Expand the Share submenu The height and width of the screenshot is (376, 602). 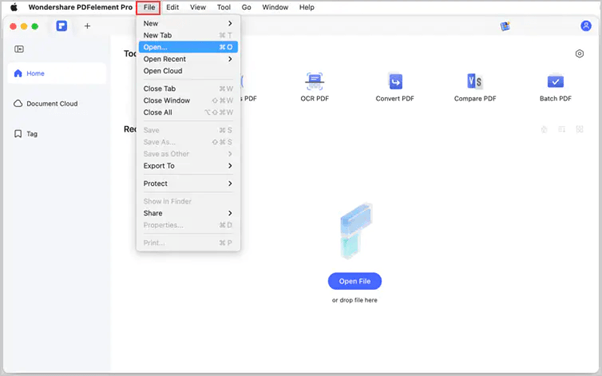coord(188,213)
